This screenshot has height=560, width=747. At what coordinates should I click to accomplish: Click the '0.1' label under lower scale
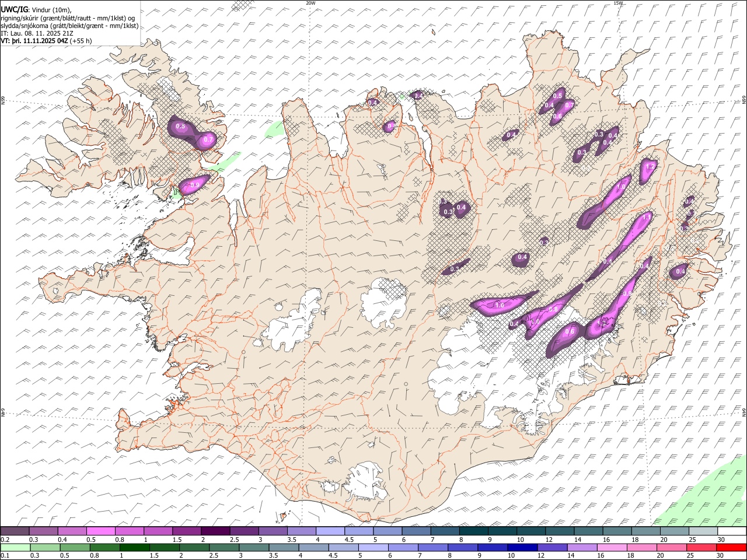click(5, 556)
